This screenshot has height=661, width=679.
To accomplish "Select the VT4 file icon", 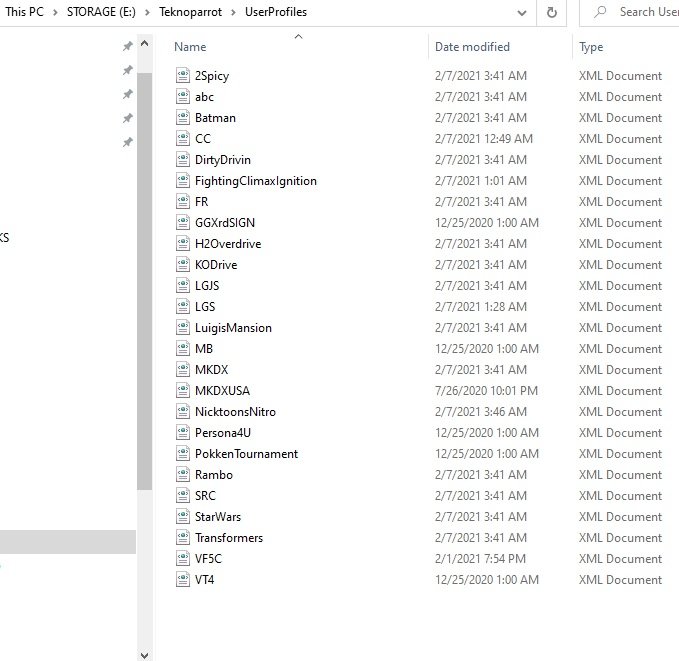I will tap(183, 580).
